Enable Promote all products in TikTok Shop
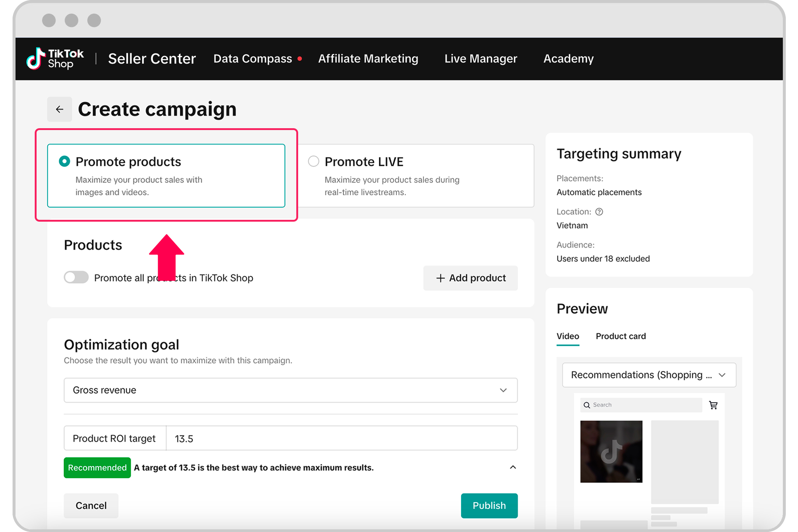The width and height of the screenshot is (798, 532). [76, 277]
